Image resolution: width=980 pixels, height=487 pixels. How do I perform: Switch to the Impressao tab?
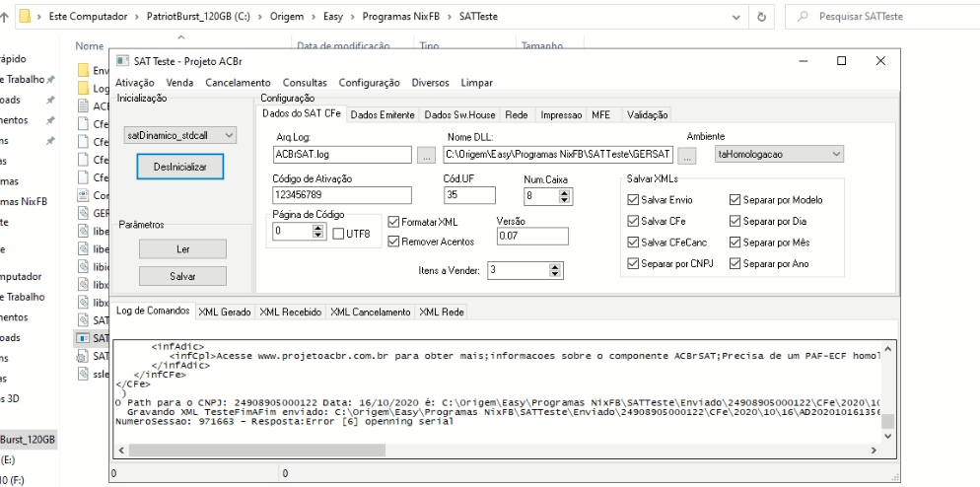tap(561, 115)
